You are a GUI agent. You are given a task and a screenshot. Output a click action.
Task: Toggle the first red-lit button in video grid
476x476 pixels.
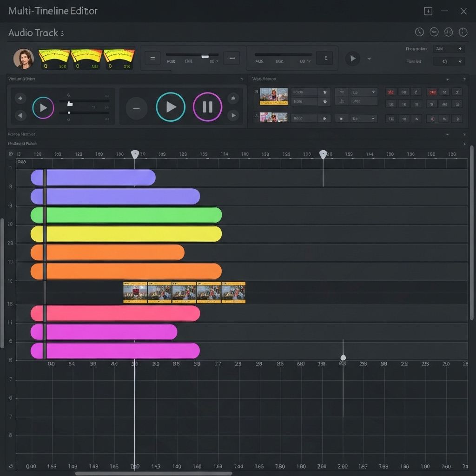[x=391, y=92]
